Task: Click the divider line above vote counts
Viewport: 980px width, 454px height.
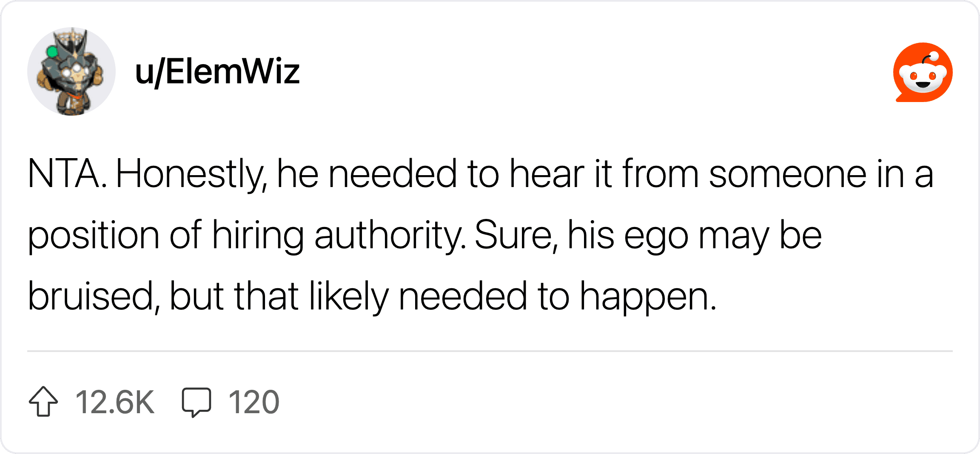Action: coord(490,351)
